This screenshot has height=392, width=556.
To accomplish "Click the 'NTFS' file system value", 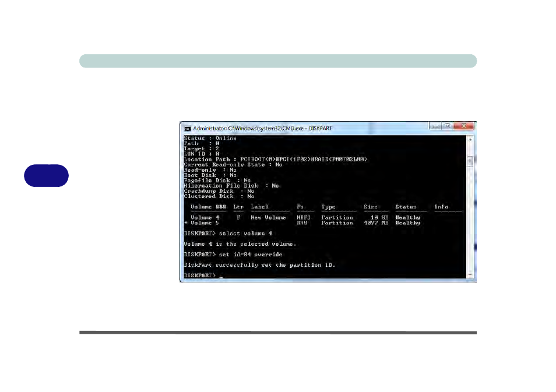I will (304, 218).
